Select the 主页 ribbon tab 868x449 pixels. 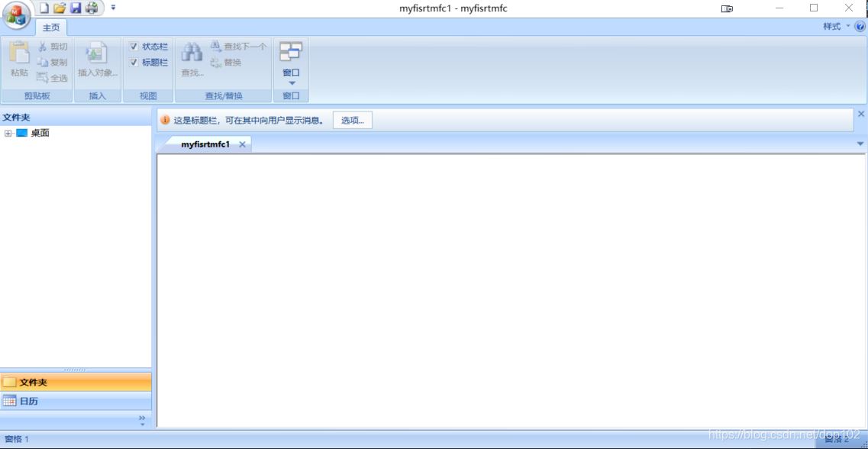coord(51,27)
